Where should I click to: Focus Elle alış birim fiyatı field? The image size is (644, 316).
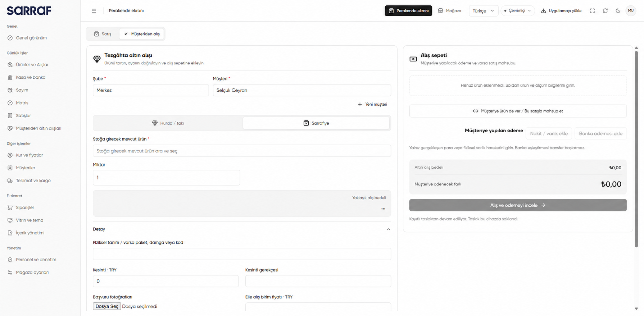[318, 307]
